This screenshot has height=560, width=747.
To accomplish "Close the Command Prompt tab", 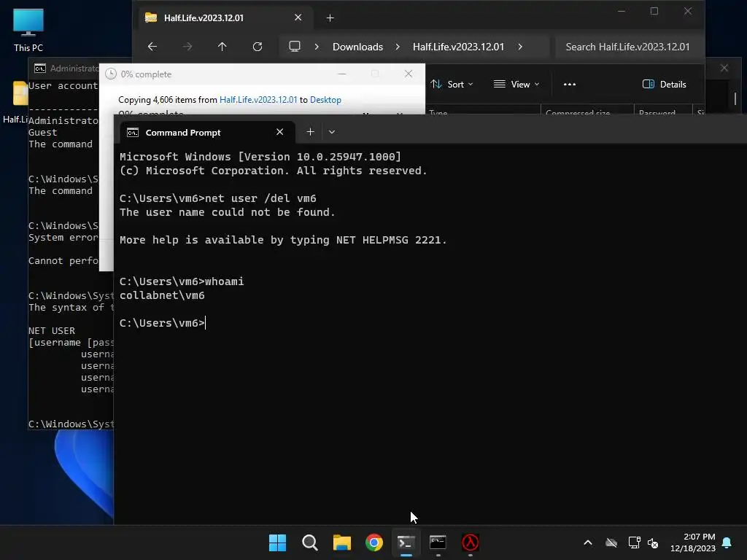I will coord(280,132).
